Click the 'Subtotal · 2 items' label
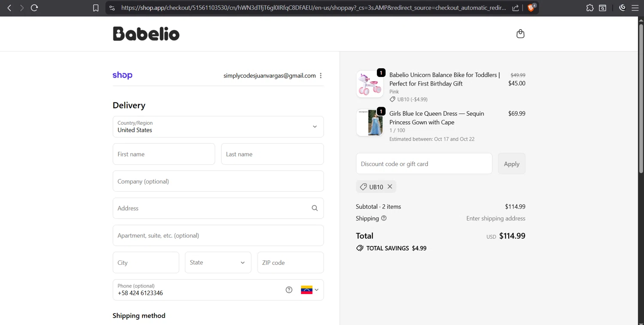This screenshot has height=325, width=644. 378,207
